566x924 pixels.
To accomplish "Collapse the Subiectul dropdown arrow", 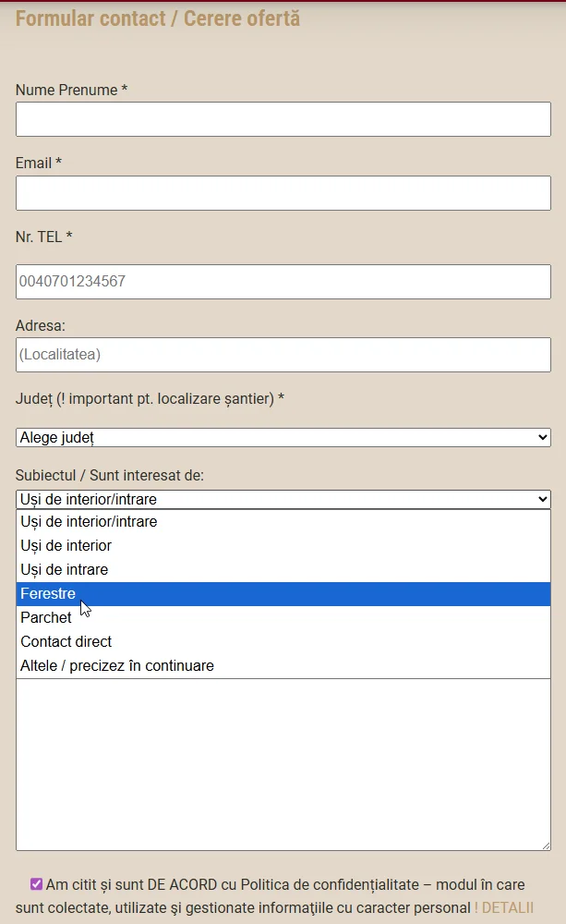I will [542, 499].
